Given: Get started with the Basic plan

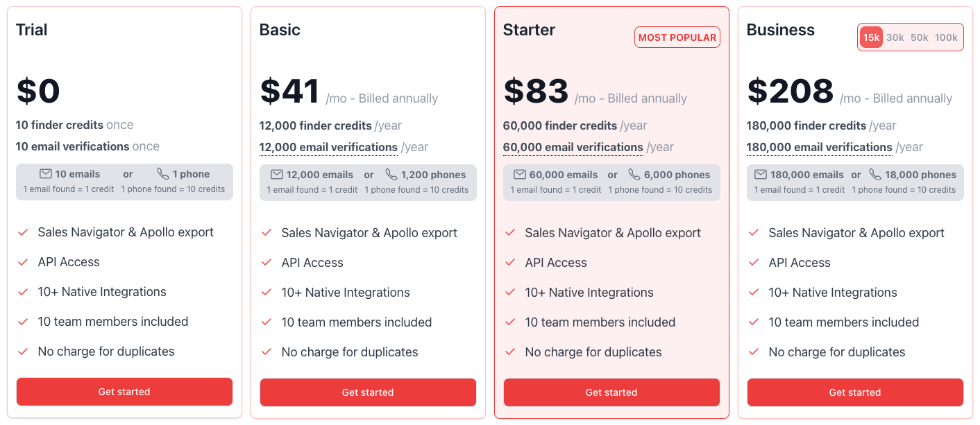Looking at the screenshot, I should tap(368, 392).
